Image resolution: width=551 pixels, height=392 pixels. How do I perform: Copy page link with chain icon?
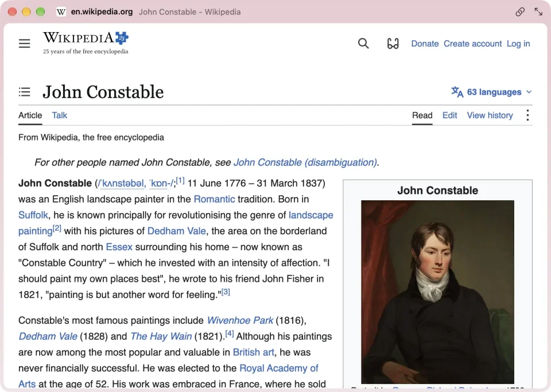520,12
